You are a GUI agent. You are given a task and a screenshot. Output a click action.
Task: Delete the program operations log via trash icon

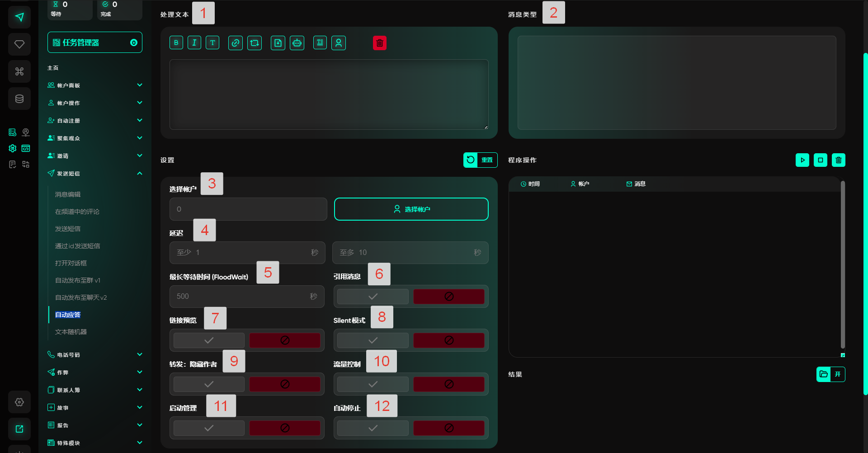839,160
